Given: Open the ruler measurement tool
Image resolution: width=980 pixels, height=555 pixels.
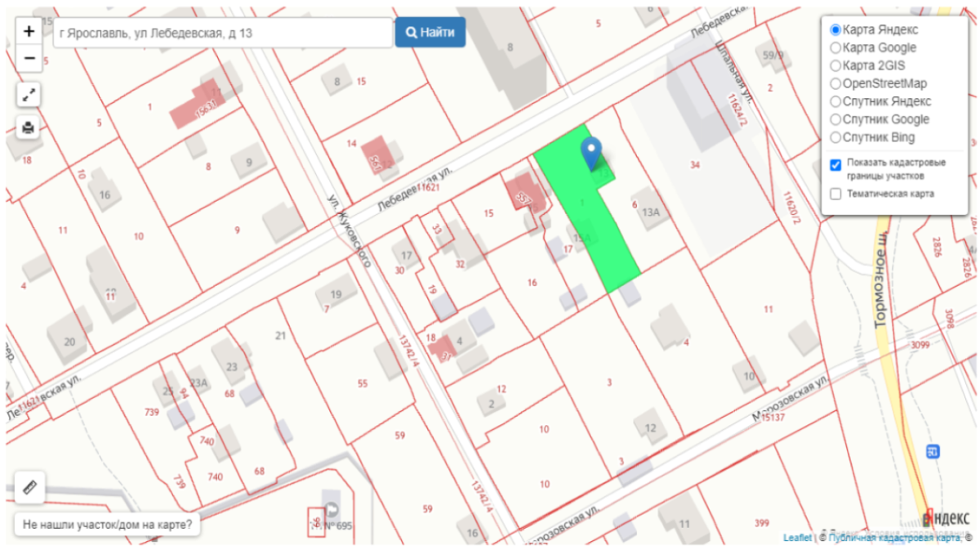Looking at the screenshot, I should click(30, 488).
